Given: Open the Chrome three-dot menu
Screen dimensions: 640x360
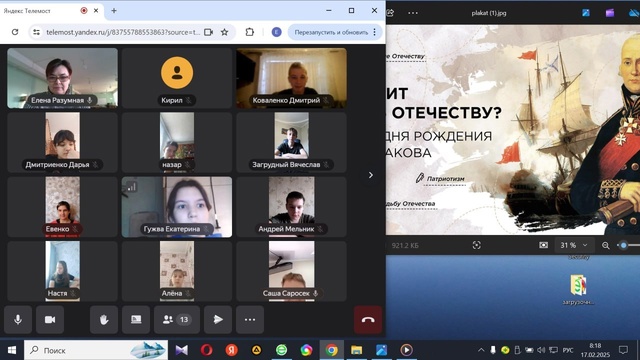Looking at the screenshot, I should click(375, 32).
